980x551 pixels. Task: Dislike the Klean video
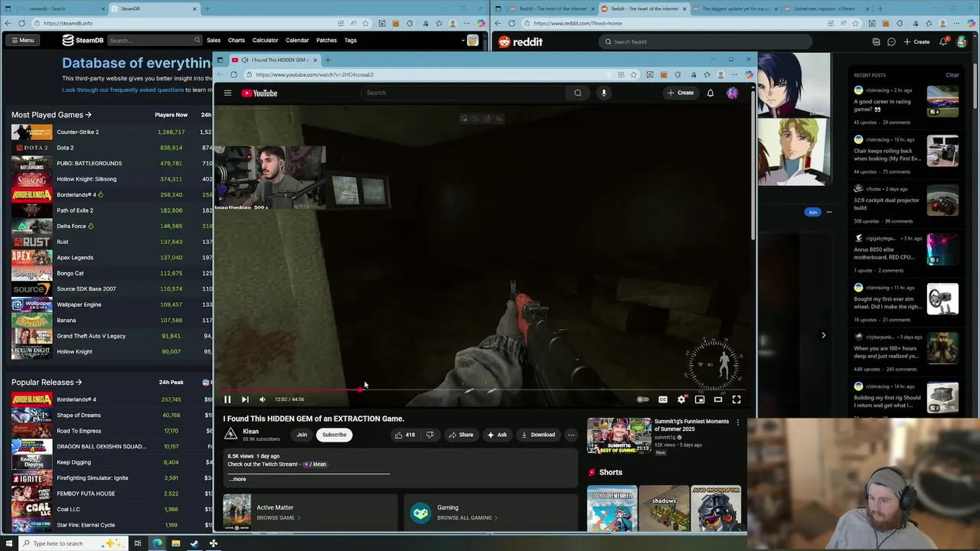click(x=430, y=435)
